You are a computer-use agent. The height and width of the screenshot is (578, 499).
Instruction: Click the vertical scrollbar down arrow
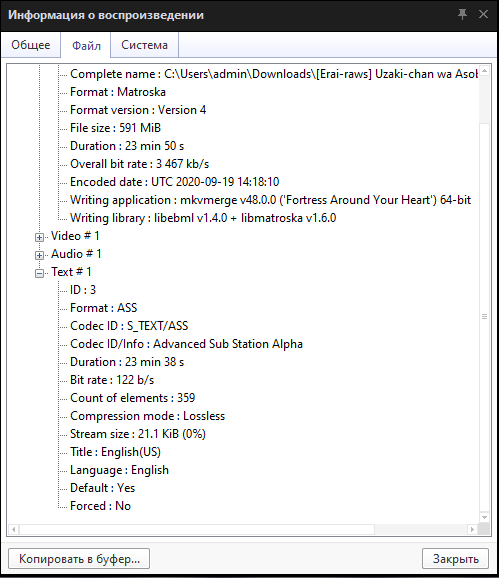point(485,518)
